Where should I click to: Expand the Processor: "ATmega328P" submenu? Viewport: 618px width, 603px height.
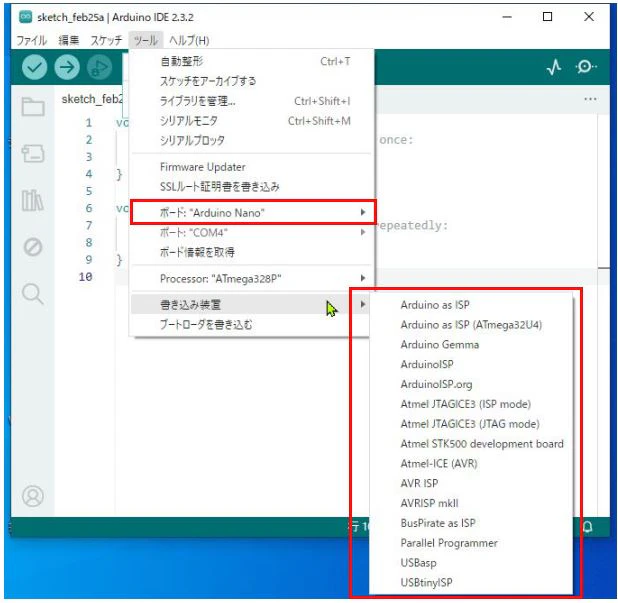coord(251,279)
